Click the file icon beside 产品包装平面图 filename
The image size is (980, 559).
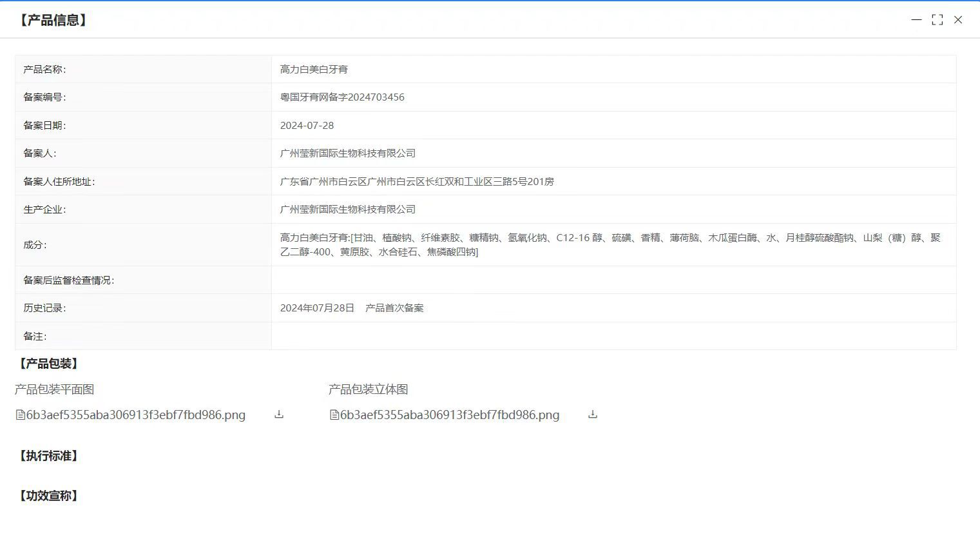20,415
